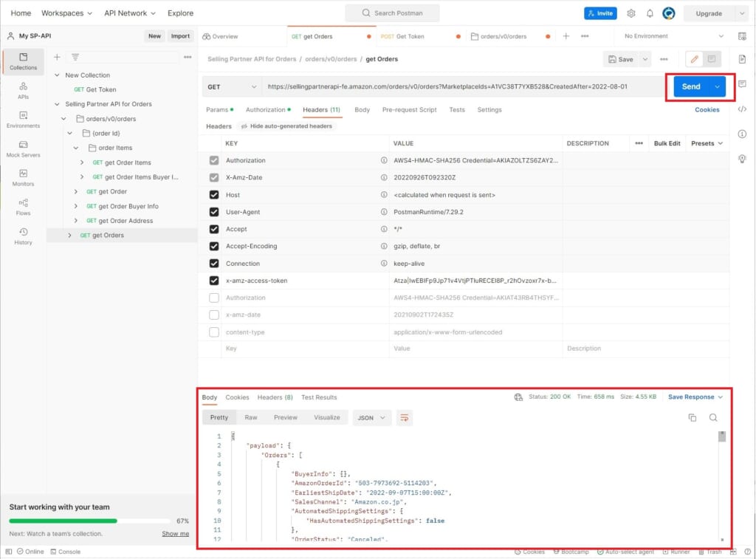Uncheck the Connection header checkbox

coord(214,264)
